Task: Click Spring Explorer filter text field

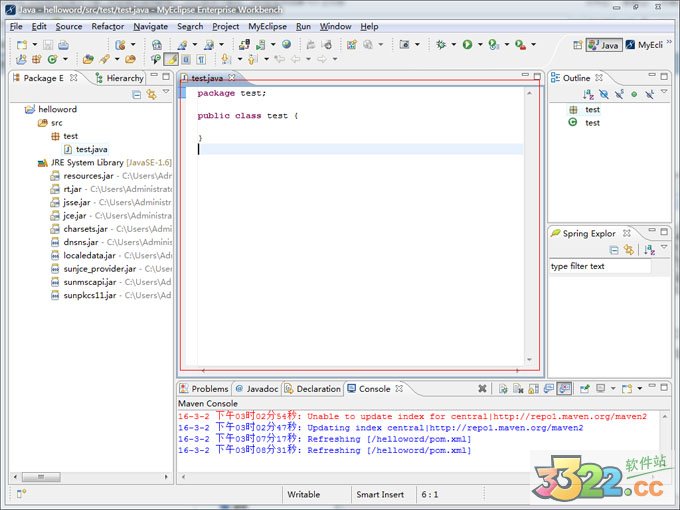Action: (601, 266)
